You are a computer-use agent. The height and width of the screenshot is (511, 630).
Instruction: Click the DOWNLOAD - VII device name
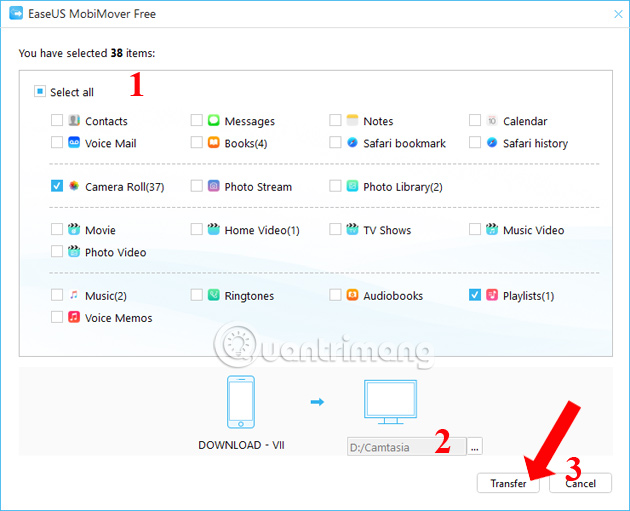241,445
